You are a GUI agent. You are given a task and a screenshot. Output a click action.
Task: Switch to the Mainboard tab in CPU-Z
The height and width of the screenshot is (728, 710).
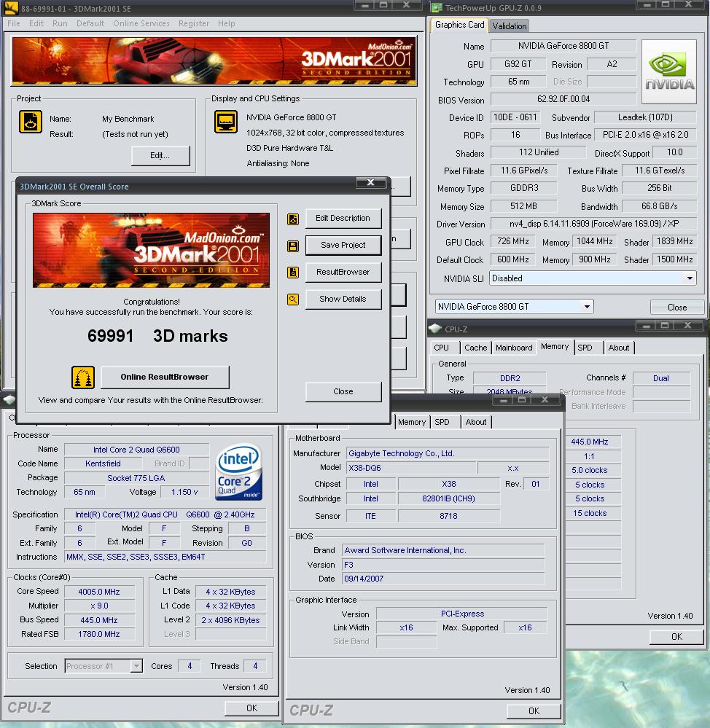(x=514, y=348)
